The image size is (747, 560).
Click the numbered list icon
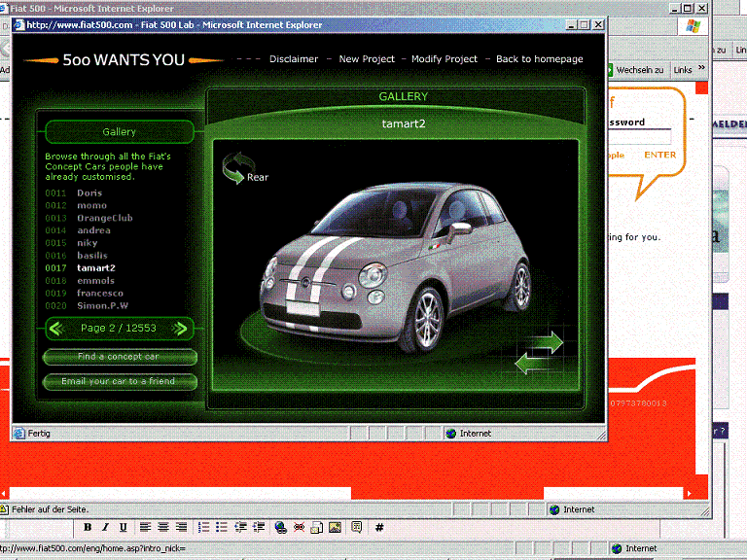tap(204, 527)
